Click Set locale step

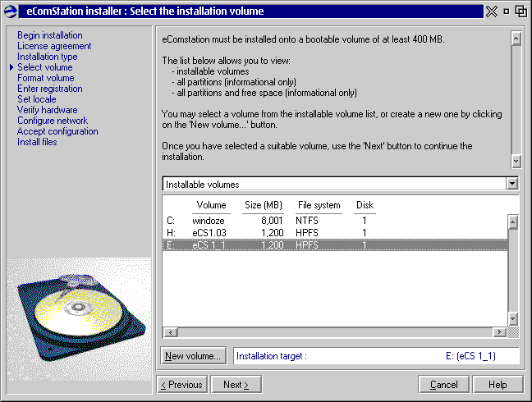click(x=37, y=99)
